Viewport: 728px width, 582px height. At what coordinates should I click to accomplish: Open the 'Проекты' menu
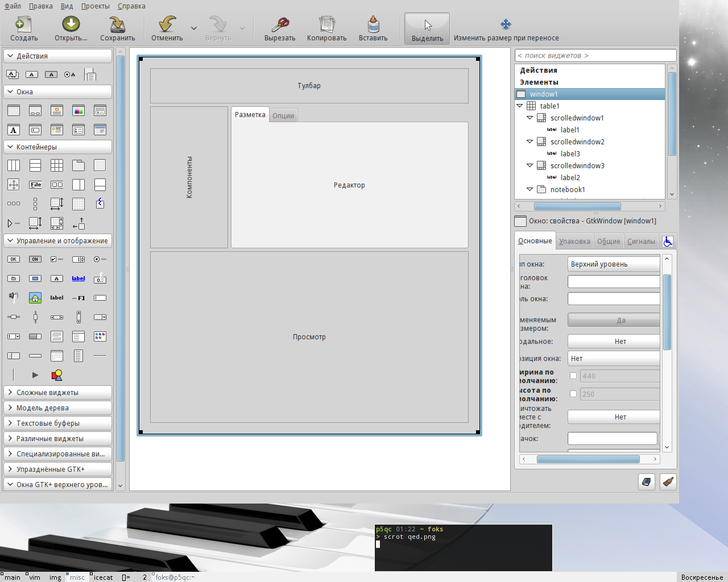(x=96, y=6)
